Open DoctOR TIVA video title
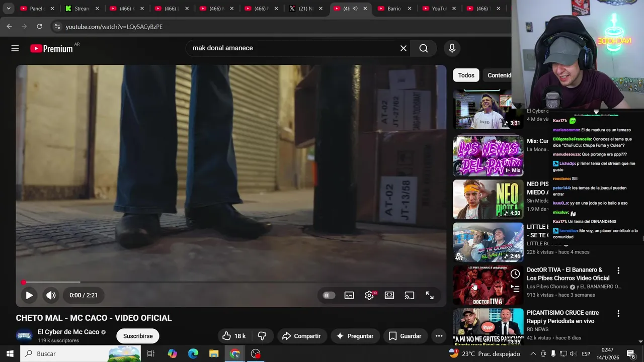Screen dimensions: 644x362 [568, 274]
